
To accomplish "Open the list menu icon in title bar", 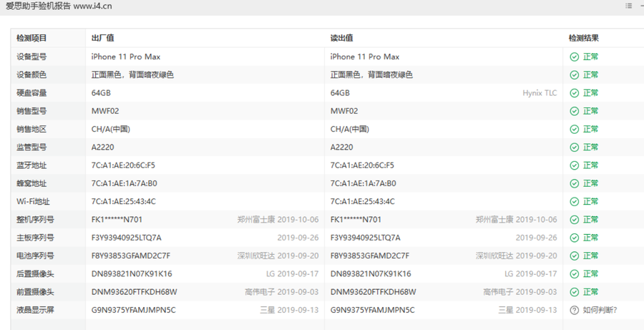I will [628, 6].
